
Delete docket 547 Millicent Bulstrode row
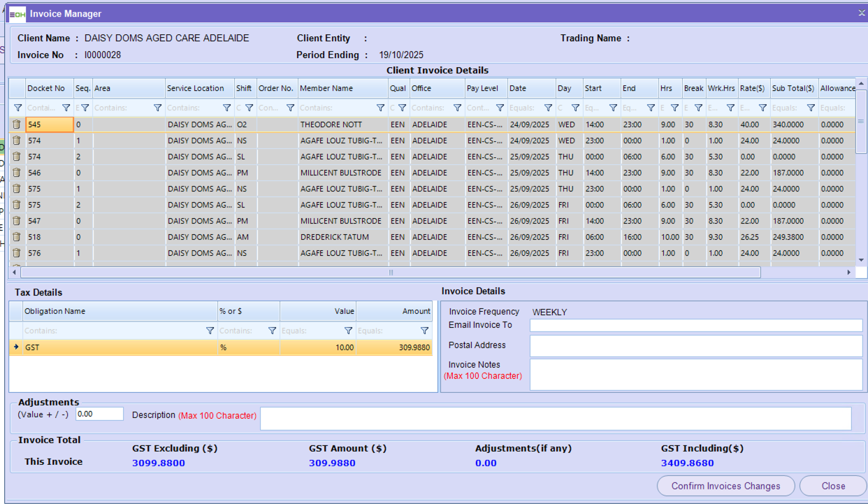point(17,221)
